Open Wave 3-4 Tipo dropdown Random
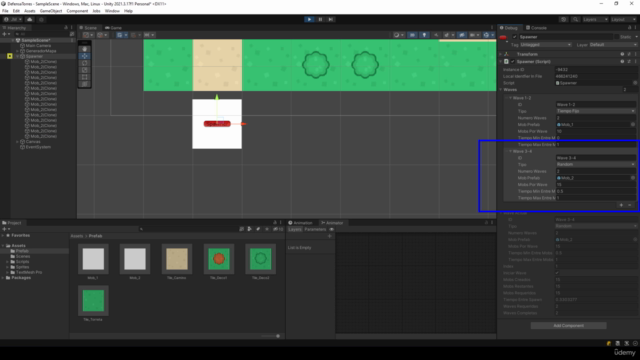The image size is (640, 360). [596, 164]
